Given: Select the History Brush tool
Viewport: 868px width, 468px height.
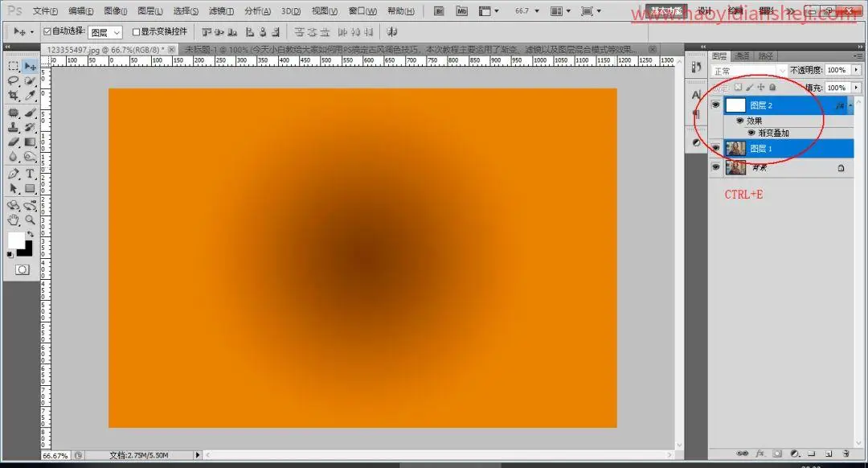Looking at the screenshot, I should [x=30, y=127].
